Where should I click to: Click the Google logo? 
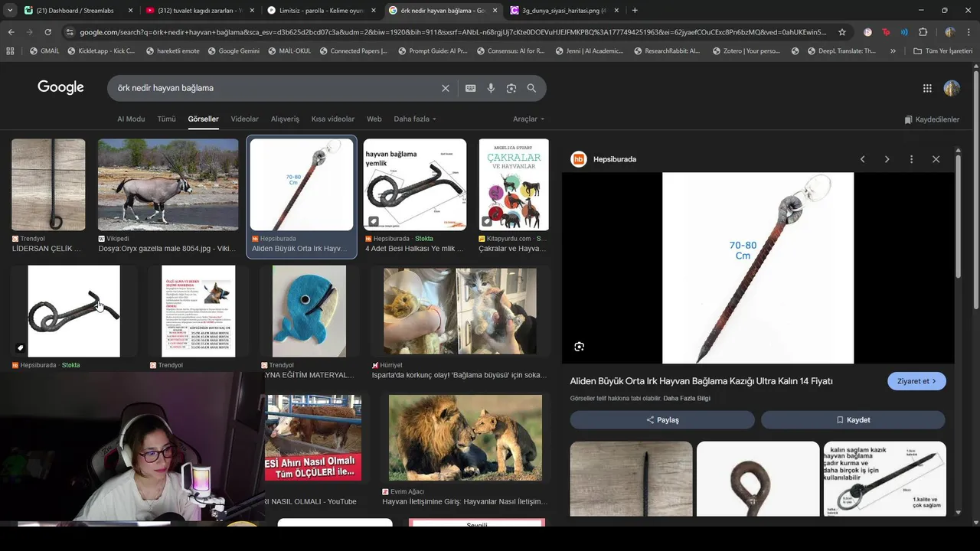[60, 87]
